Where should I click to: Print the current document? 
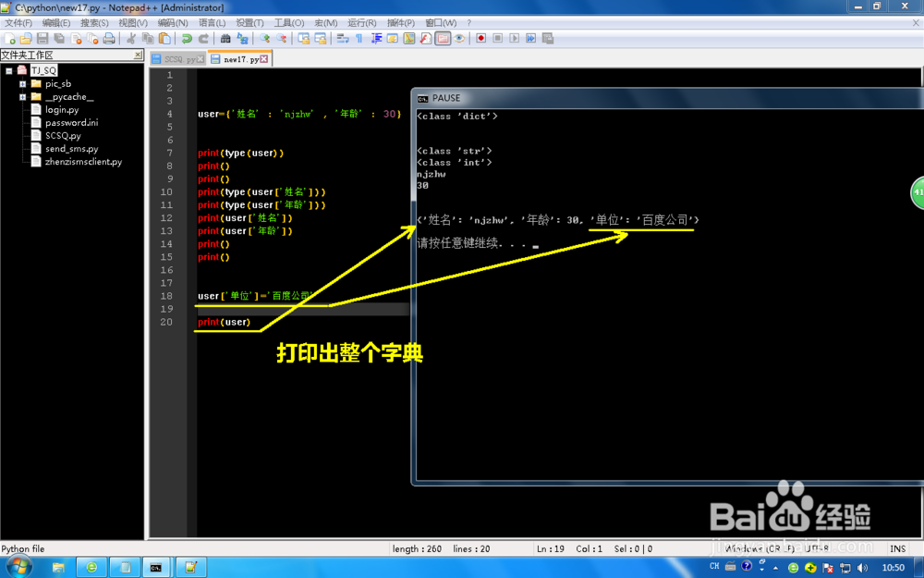(110, 38)
